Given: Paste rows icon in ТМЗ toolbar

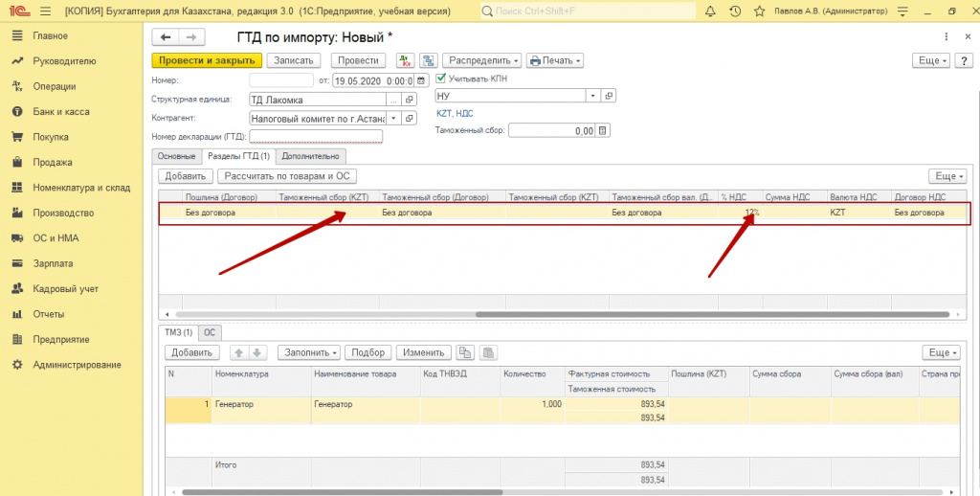Looking at the screenshot, I should coord(489,352).
